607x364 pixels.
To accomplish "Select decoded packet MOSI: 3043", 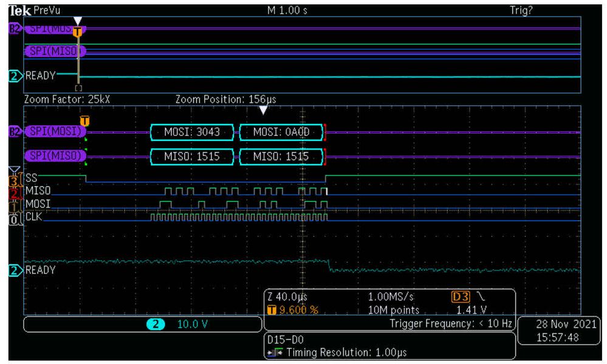I will 192,132.
